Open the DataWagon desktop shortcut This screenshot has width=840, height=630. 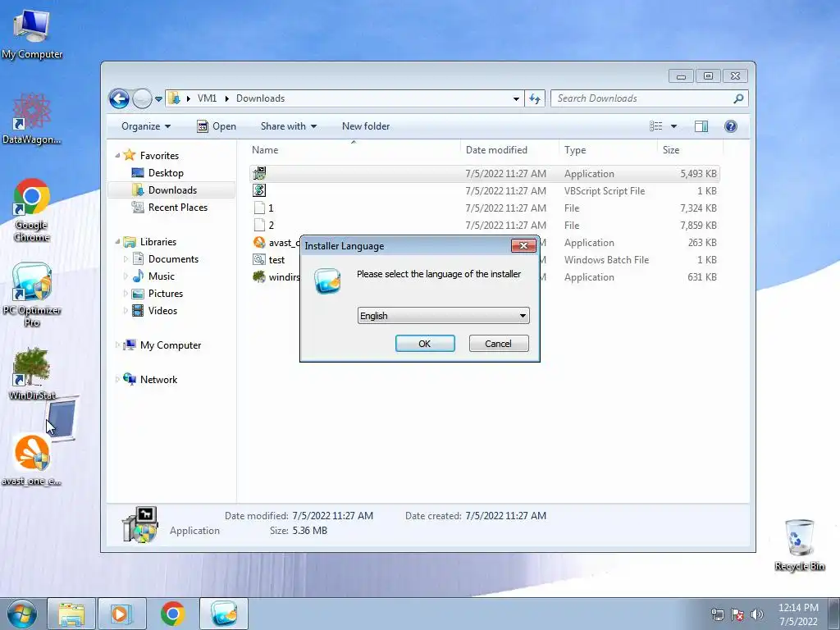click(x=32, y=119)
